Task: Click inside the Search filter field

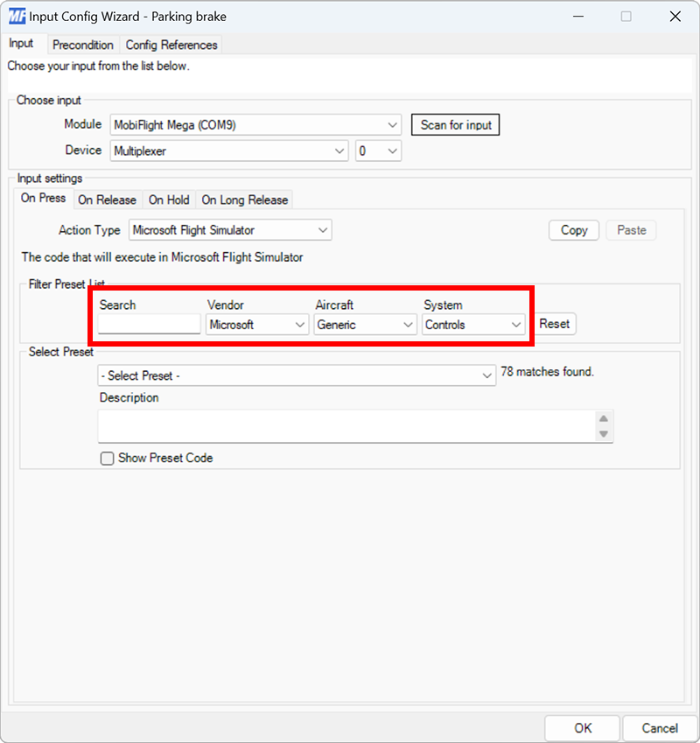Action: (147, 325)
